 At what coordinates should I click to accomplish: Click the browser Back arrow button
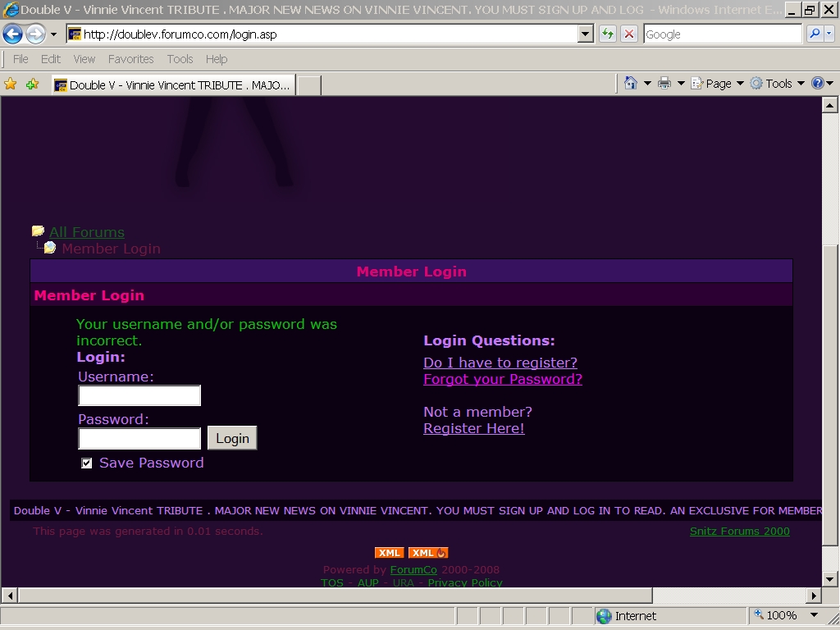pos(13,34)
